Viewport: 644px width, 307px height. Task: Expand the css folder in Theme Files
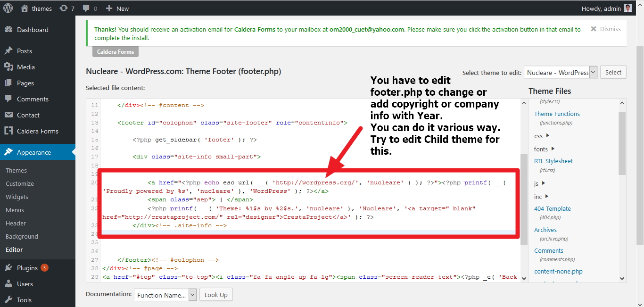541,136
